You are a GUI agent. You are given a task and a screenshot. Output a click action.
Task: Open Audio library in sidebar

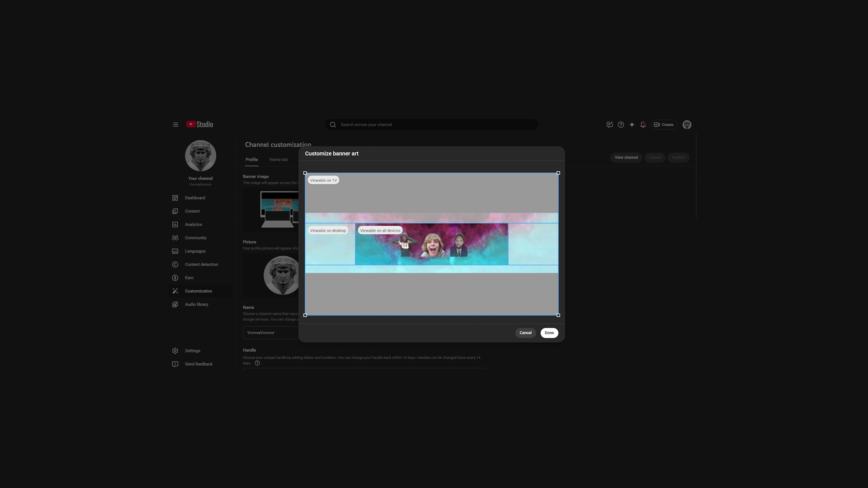pyautogui.click(x=196, y=304)
